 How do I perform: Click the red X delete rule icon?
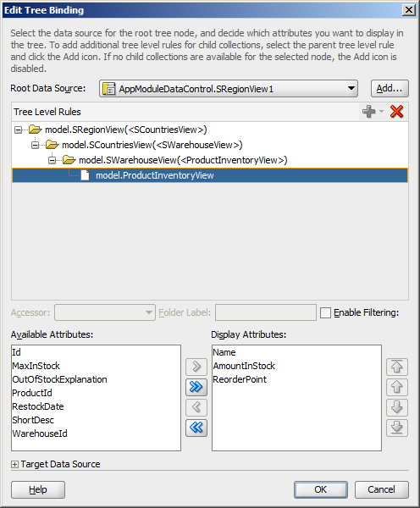(x=396, y=112)
